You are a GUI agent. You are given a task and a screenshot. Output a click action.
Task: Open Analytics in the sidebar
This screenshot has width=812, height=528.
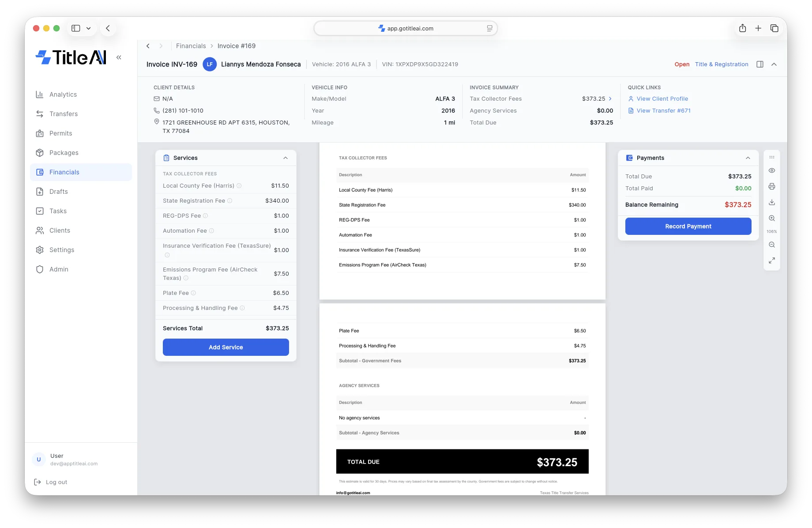[x=81, y=94]
